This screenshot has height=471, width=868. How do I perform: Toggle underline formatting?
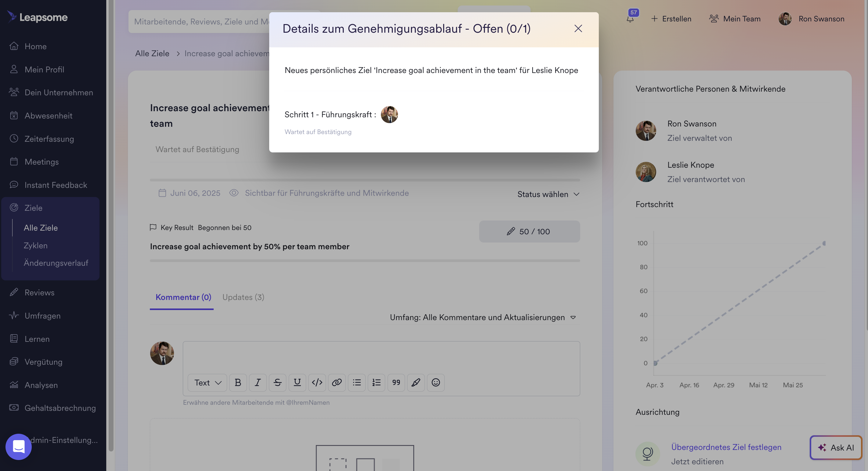[x=297, y=382]
